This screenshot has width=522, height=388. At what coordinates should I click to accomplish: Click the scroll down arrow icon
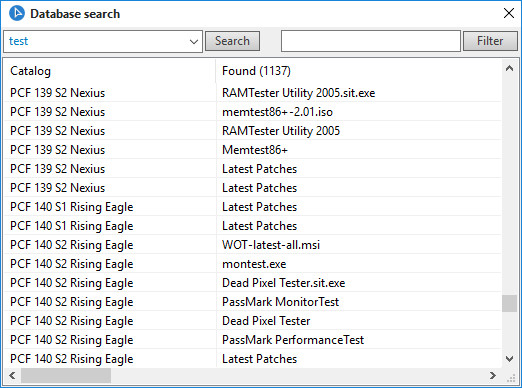pos(509,359)
